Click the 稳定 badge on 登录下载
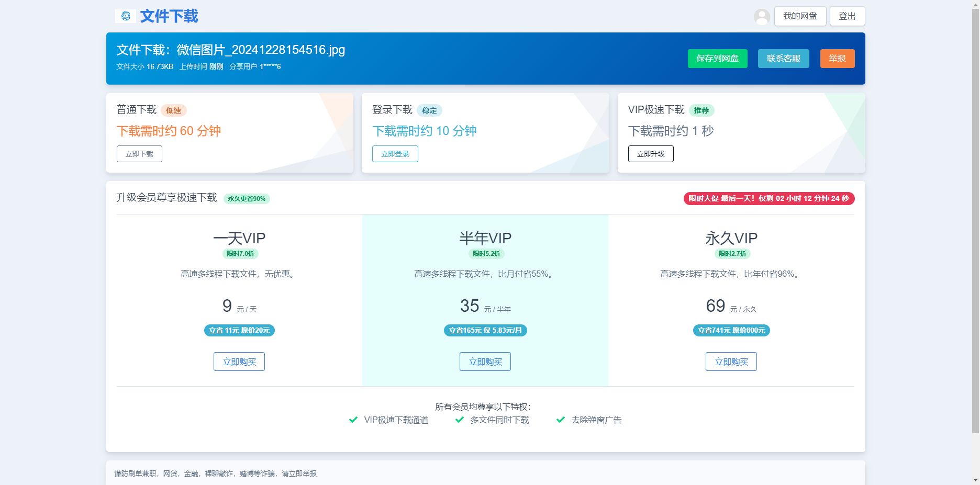Viewport: 980px width, 485px height. (430, 110)
